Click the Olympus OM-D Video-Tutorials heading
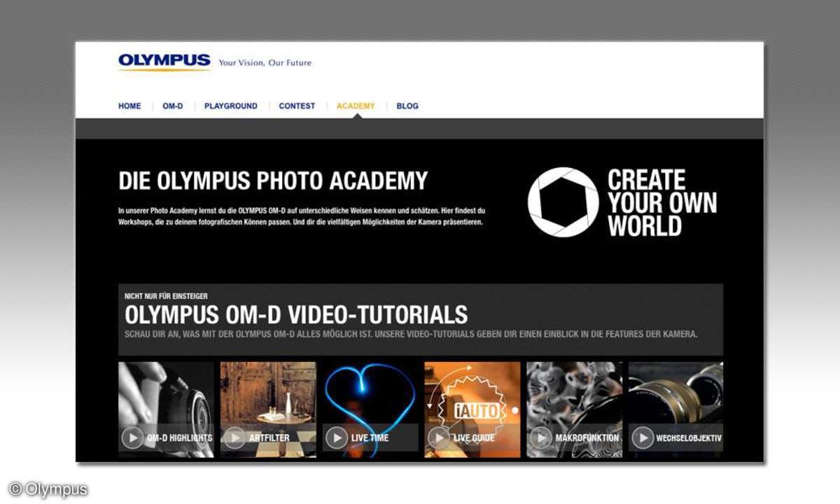Screen dimensions: 840x504 pos(296,314)
